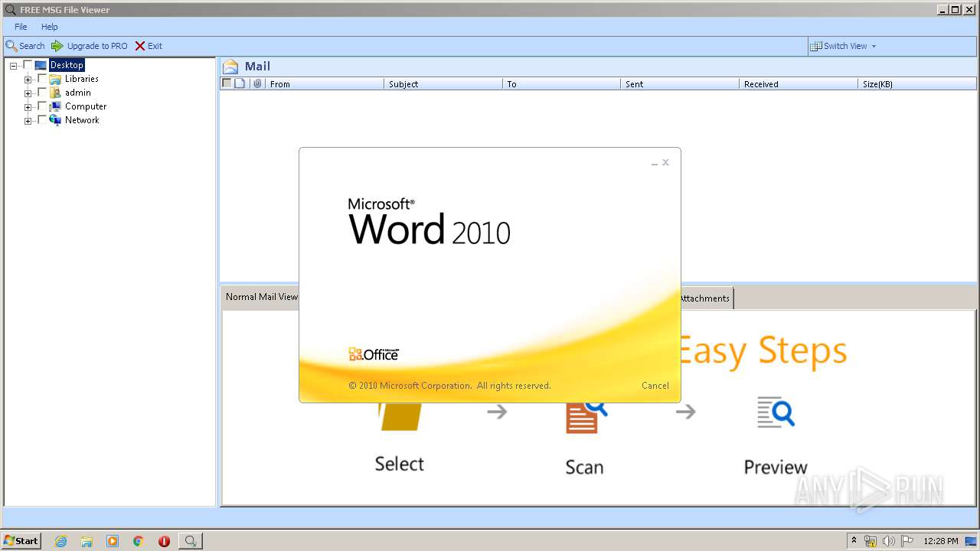Launch Internet Explorer from the taskbar
The height and width of the screenshot is (551, 980).
pos(60,541)
